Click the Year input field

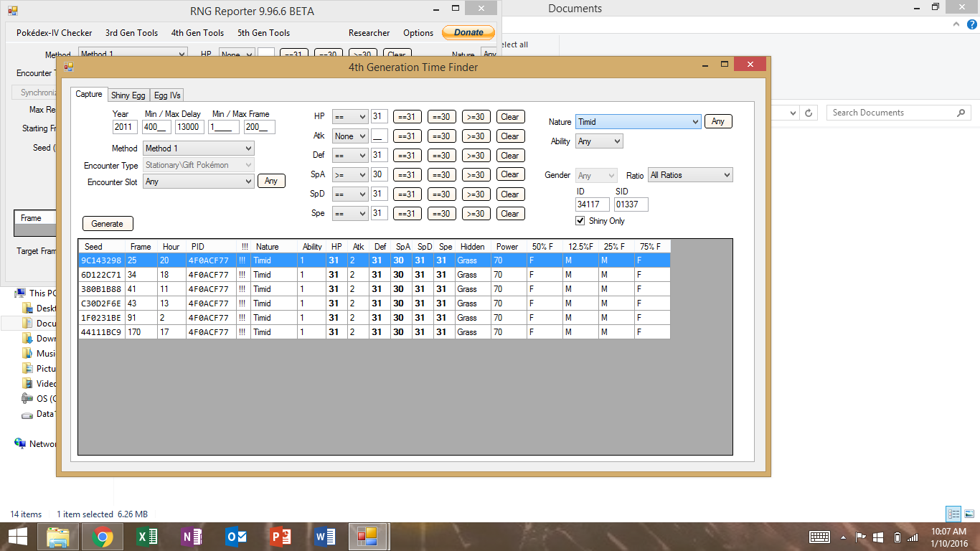click(125, 127)
